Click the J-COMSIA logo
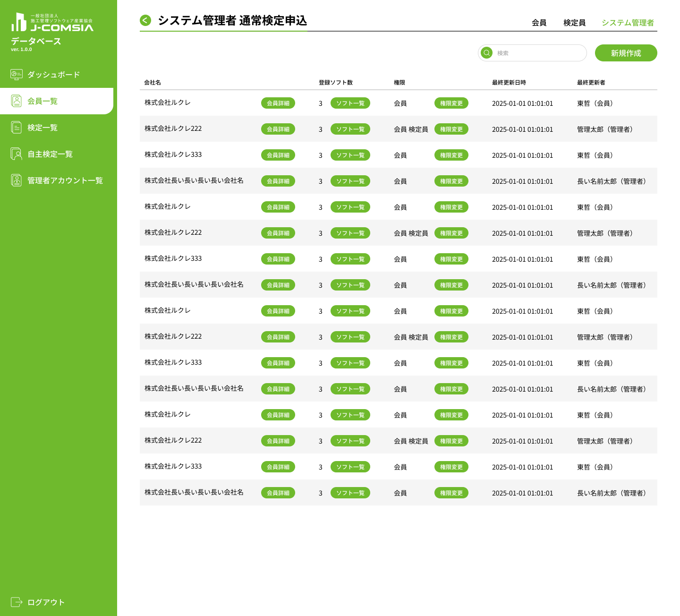 (52, 23)
